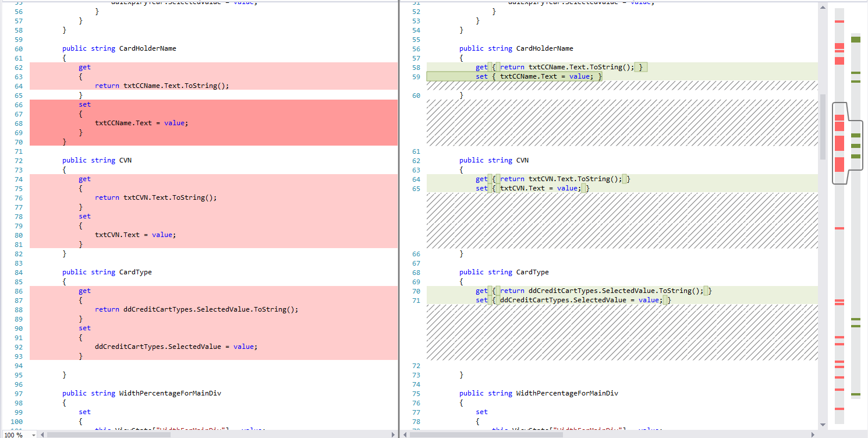This screenshot has width=868, height=438.
Task: Click the 'get' keyword on left line 74
Action: (x=84, y=179)
